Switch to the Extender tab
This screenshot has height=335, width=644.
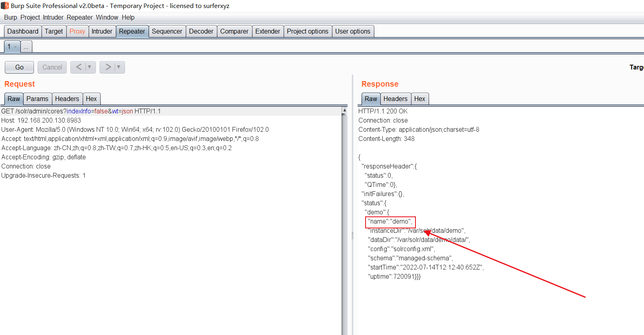[268, 31]
